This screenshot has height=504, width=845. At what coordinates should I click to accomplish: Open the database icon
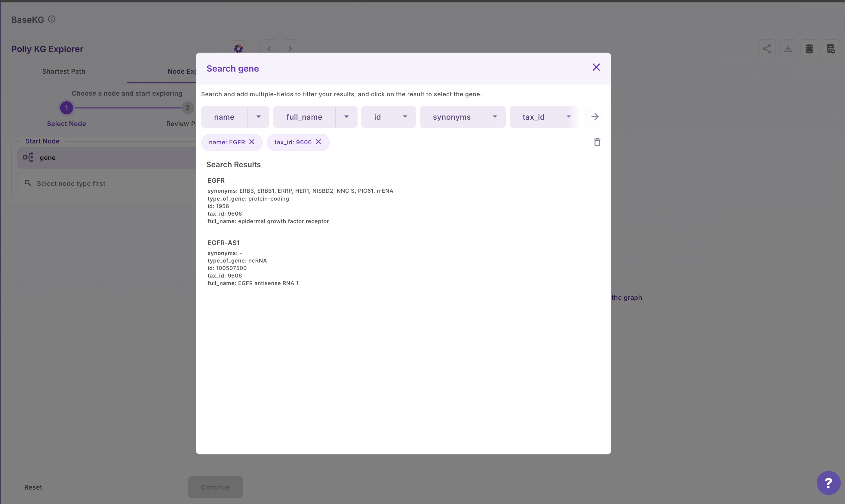point(809,49)
